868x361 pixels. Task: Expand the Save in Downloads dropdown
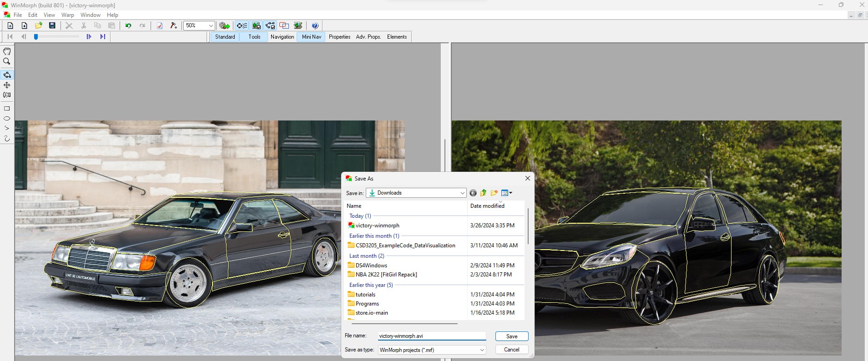pos(462,193)
